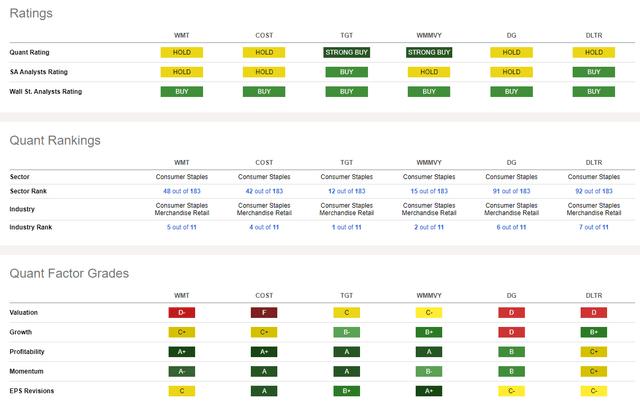Open WMMVY sector rank link 15 out of 183
This screenshot has height=408, width=640.
[x=429, y=191]
